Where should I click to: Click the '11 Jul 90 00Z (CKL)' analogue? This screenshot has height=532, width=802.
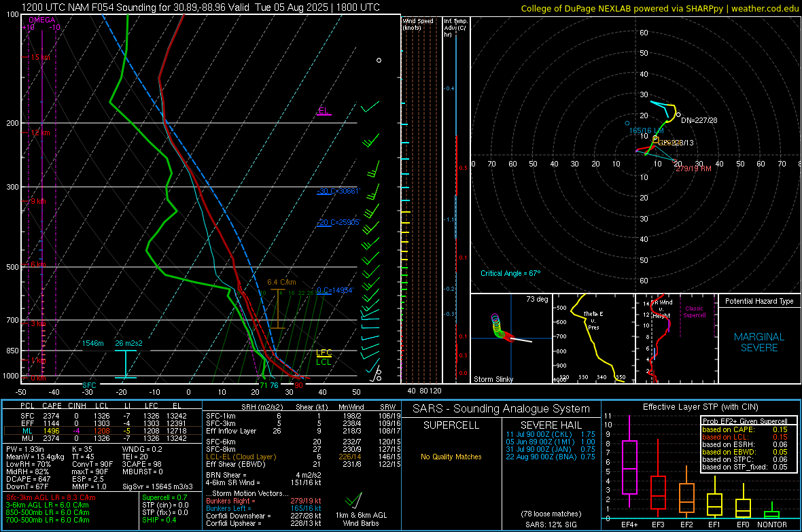coord(551,434)
